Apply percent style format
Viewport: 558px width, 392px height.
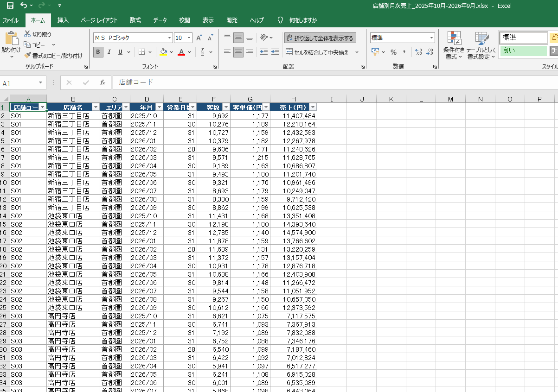(x=393, y=52)
